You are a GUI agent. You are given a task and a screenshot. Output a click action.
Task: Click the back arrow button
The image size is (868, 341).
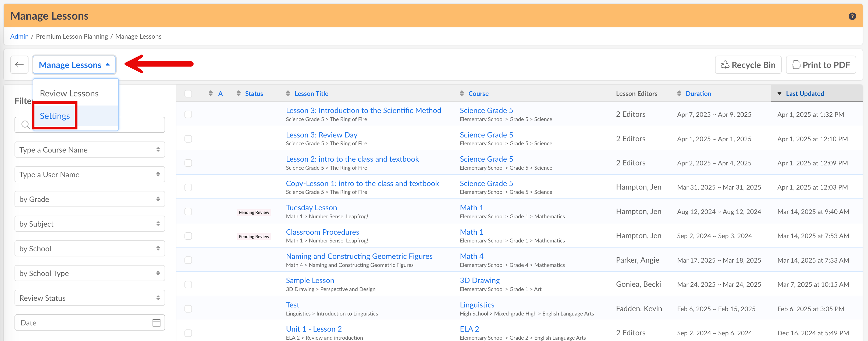tap(19, 65)
